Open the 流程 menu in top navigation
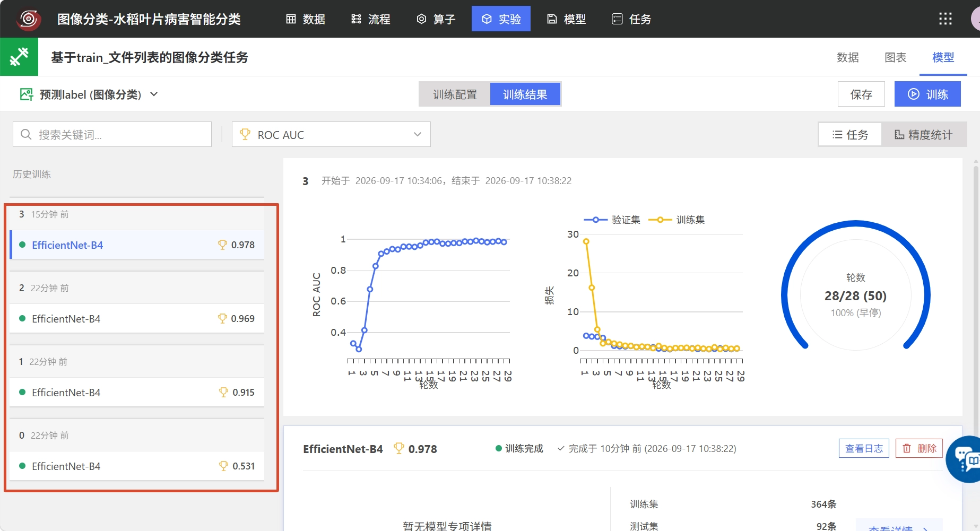 371,19
